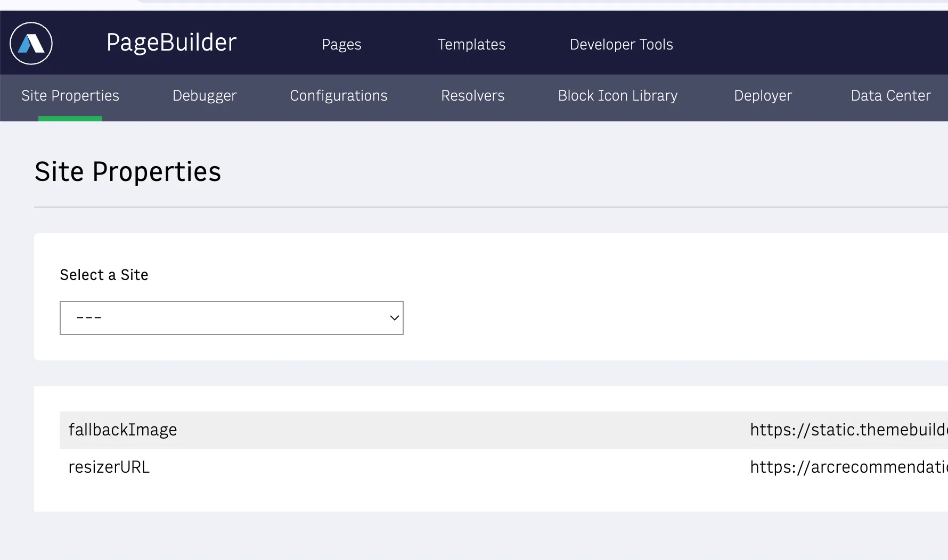Expand the Select a Site dropdown
Screen dimensions: 948x560
click(x=232, y=318)
